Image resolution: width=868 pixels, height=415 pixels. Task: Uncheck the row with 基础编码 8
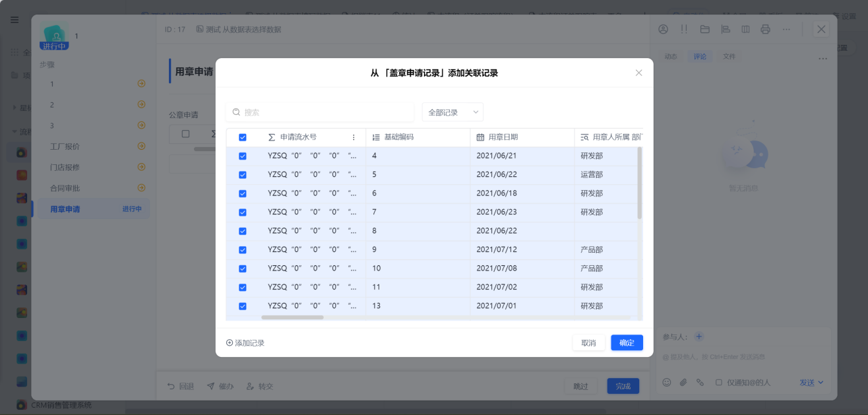click(x=243, y=231)
